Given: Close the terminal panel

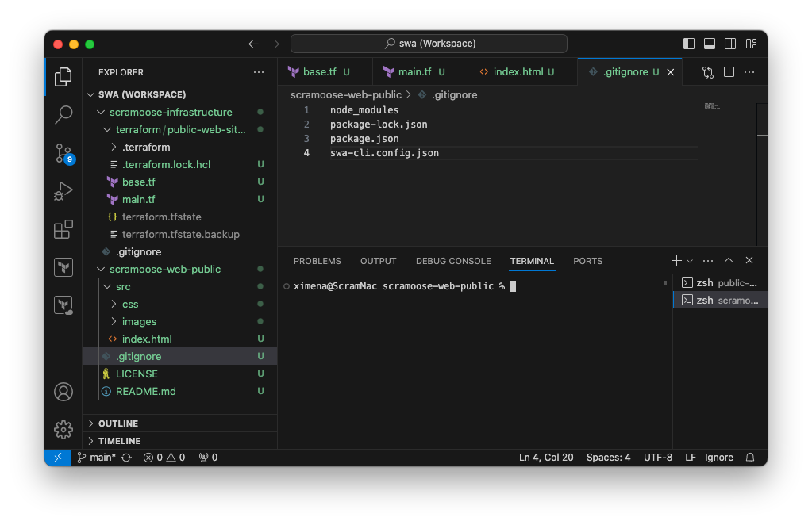Looking at the screenshot, I should point(749,261).
